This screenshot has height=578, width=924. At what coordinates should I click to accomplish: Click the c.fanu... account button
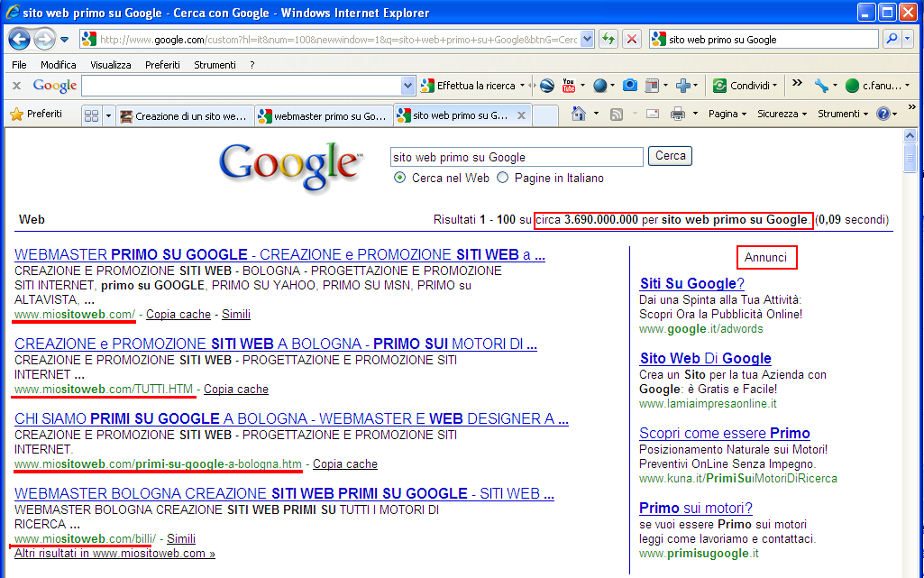tap(876, 86)
